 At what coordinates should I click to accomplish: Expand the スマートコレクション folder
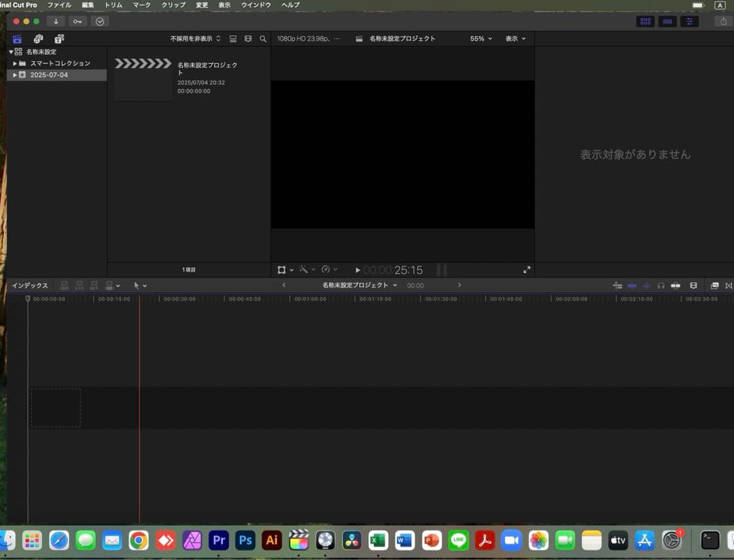coord(15,63)
